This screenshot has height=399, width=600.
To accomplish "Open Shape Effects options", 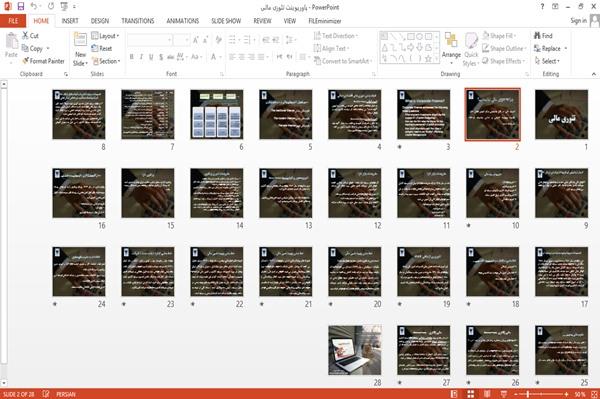I will (x=504, y=61).
